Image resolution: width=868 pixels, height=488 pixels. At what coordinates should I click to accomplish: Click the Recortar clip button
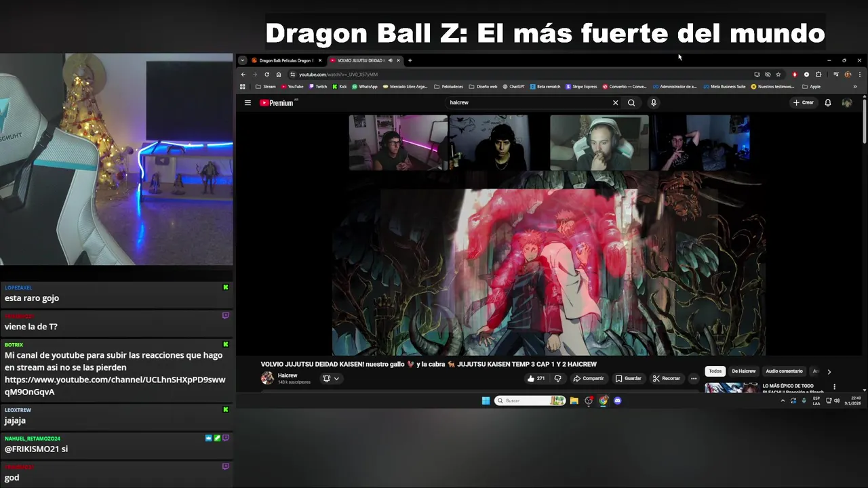(667, 378)
